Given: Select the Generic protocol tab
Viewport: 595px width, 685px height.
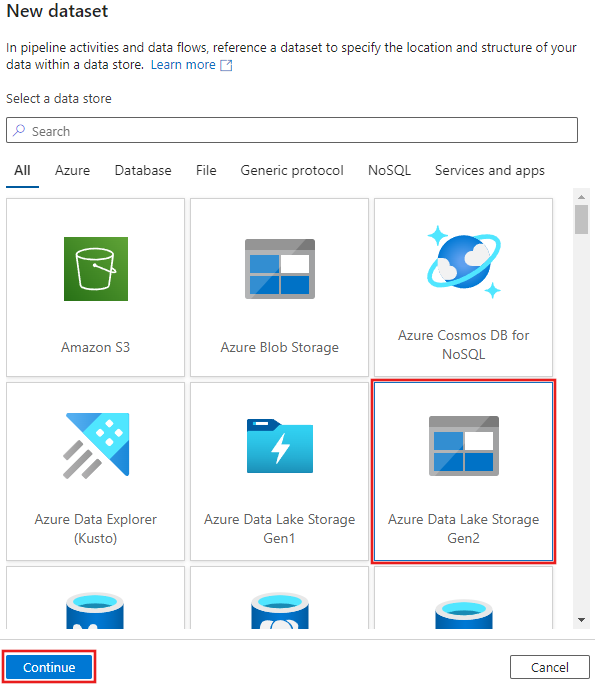Looking at the screenshot, I should click(x=292, y=170).
